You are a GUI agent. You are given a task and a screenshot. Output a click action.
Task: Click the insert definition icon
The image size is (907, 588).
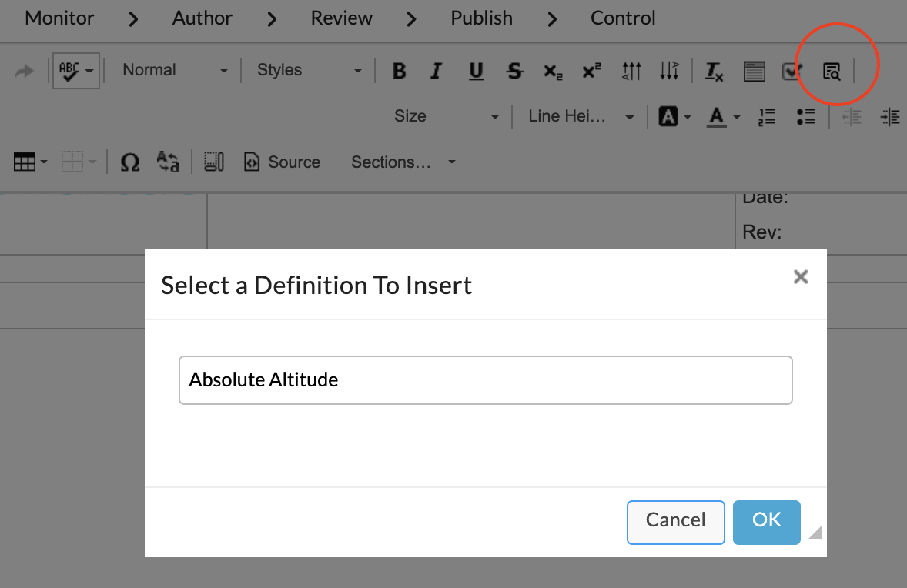[832, 72]
